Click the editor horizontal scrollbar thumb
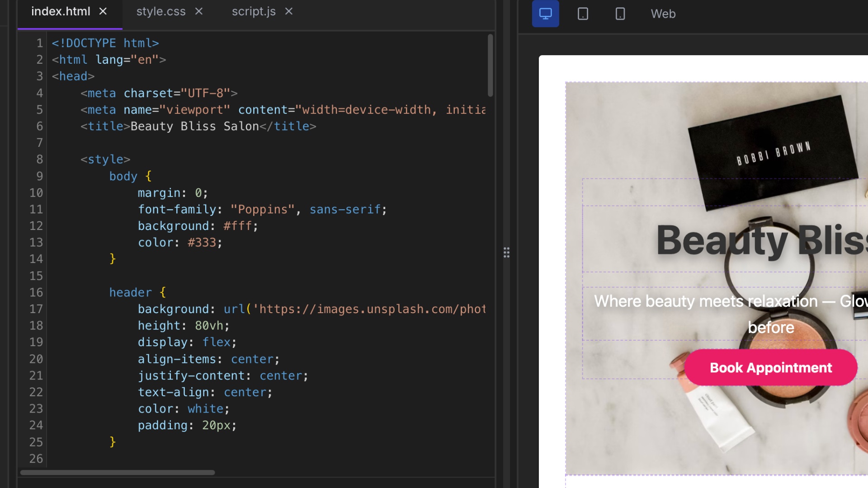868x488 pixels. pos(118,473)
